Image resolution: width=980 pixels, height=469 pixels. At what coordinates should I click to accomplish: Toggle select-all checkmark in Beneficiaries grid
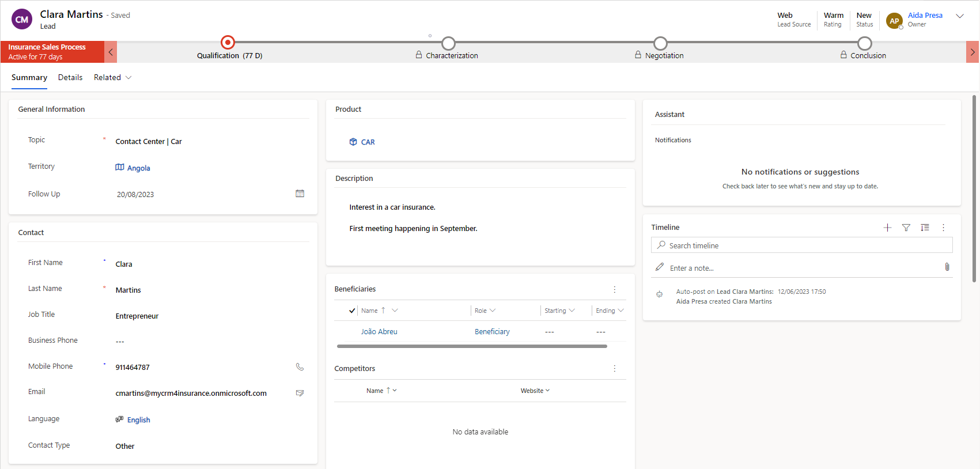tap(352, 311)
